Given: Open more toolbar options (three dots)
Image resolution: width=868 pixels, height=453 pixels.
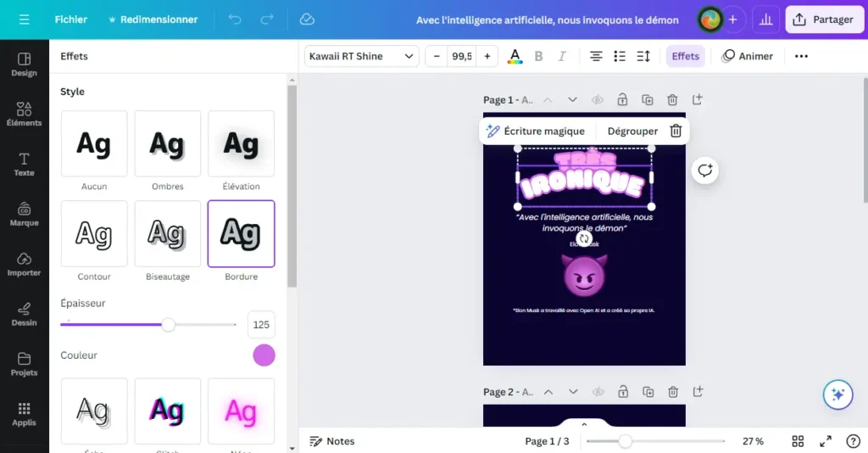Looking at the screenshot, I should click(x=801, y=56).
